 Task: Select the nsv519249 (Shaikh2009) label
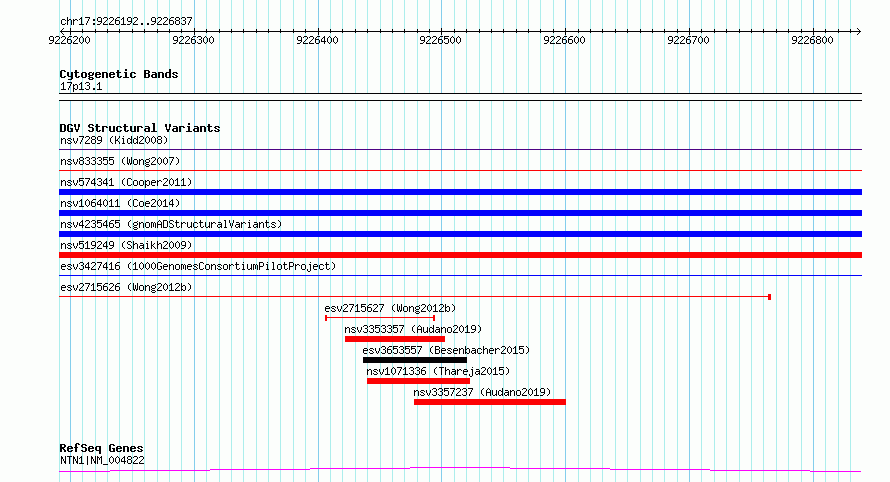coord(126,245)
